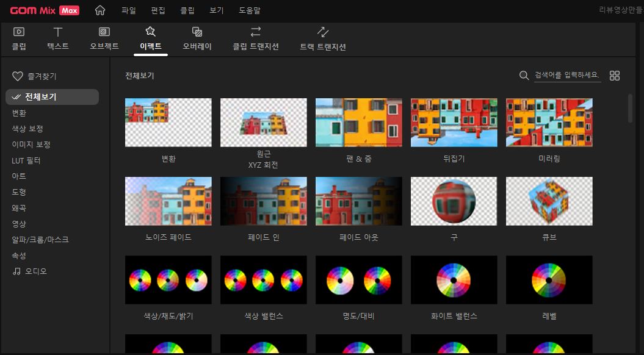
Task: Focus the 검색어를 입력하세요 search field
Action: point(567,75)
